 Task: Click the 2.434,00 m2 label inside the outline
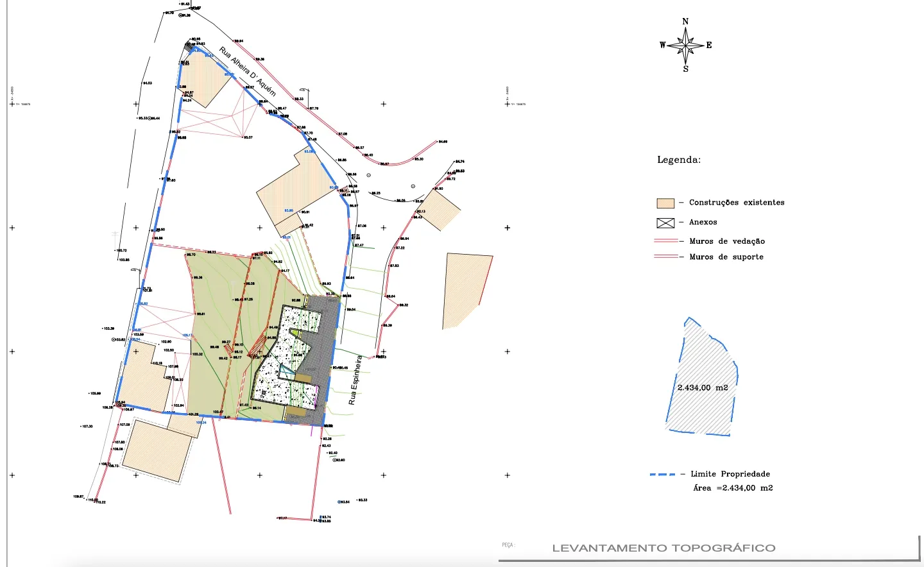click(x=703, y=387)
